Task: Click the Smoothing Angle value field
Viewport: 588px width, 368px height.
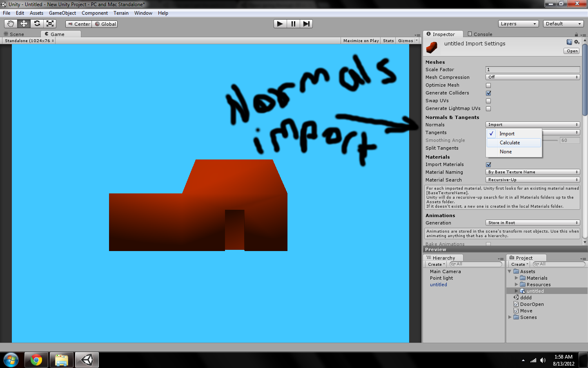Action: [x=570, y=140]
